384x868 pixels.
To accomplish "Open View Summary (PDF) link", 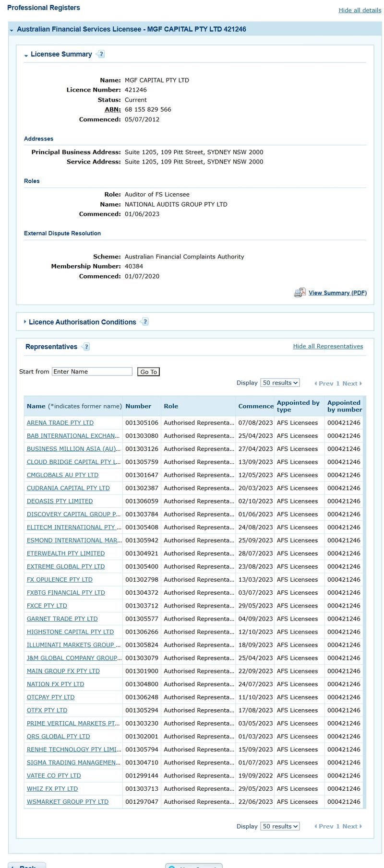I will 337,293.
